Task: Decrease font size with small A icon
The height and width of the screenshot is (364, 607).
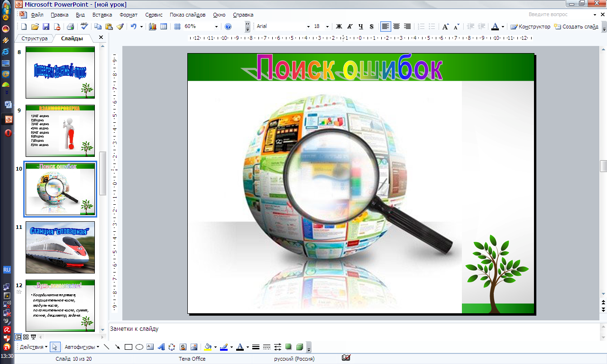Action: pos(456,27)
